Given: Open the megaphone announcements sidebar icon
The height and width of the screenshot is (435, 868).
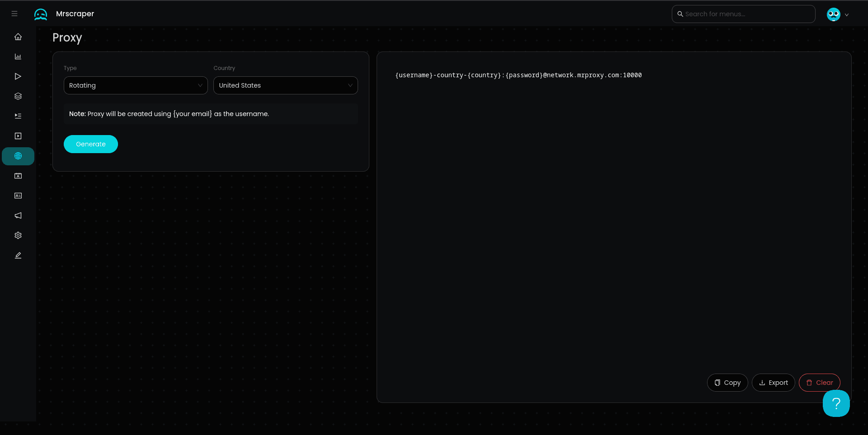Looking at the screenshot, I should pyautogui.click(x=18, y=216).
